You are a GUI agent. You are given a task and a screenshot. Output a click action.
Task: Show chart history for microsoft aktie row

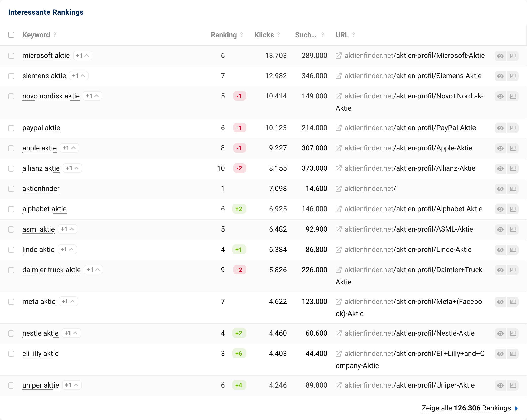513,56
